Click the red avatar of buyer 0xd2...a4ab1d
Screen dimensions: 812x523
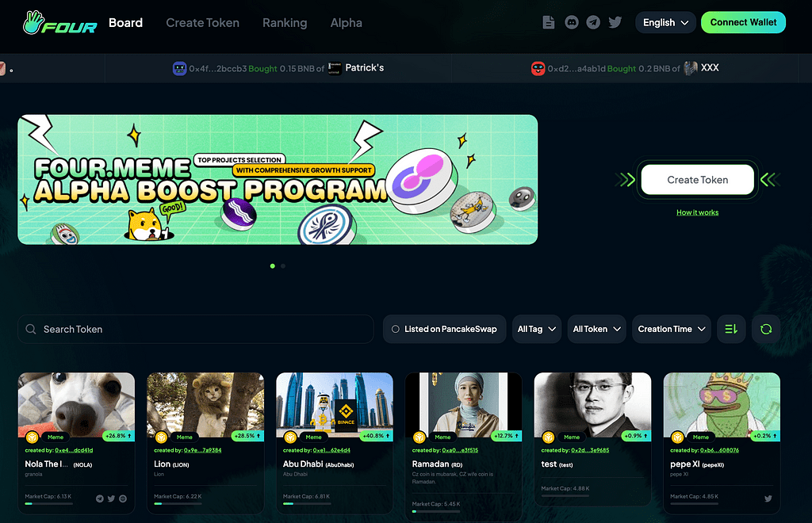pyautogui.click(x=538, y=68)
